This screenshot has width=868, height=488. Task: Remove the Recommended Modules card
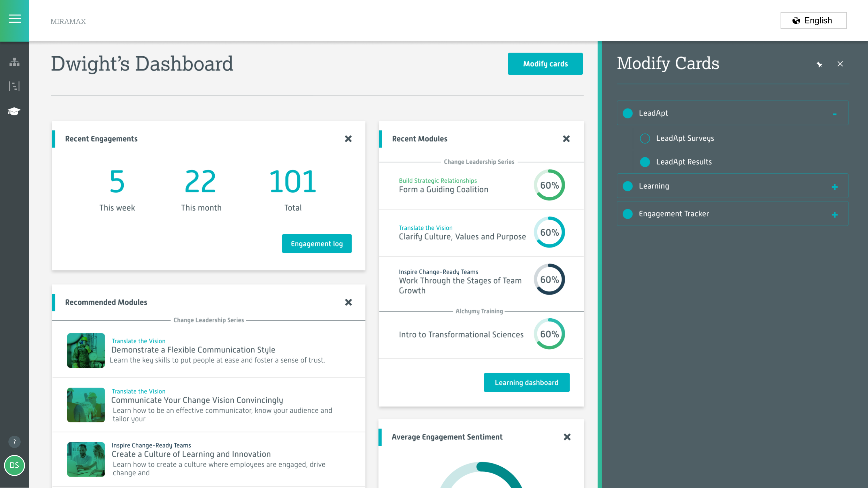coord(348,302)
